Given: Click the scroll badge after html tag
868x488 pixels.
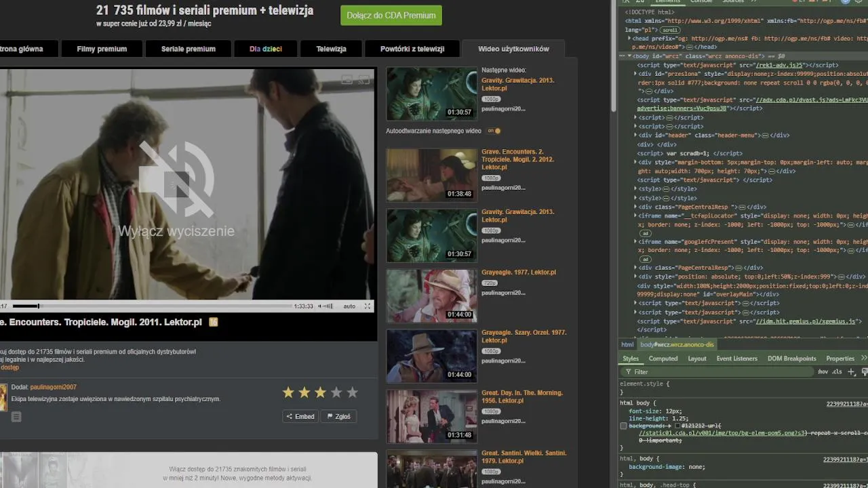Looking at the screenshot, I should click(x=670, y=30).
